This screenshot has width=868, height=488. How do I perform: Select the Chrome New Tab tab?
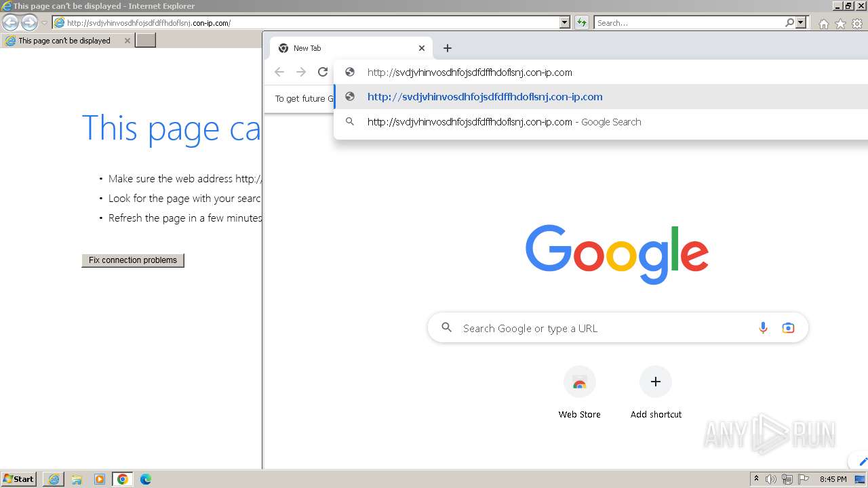[x=351, y=48]
